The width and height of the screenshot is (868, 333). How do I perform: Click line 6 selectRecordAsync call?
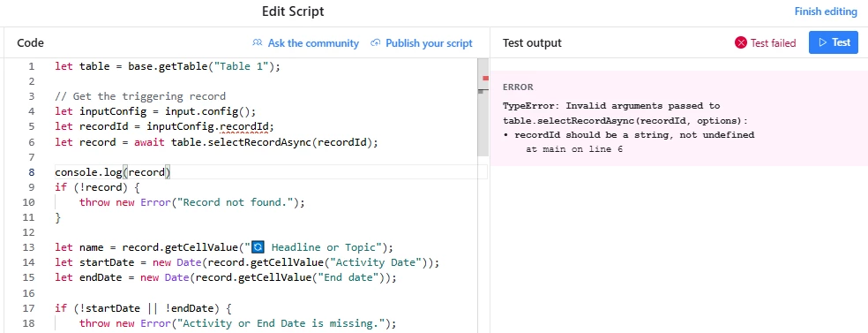(x=274, y=142)
